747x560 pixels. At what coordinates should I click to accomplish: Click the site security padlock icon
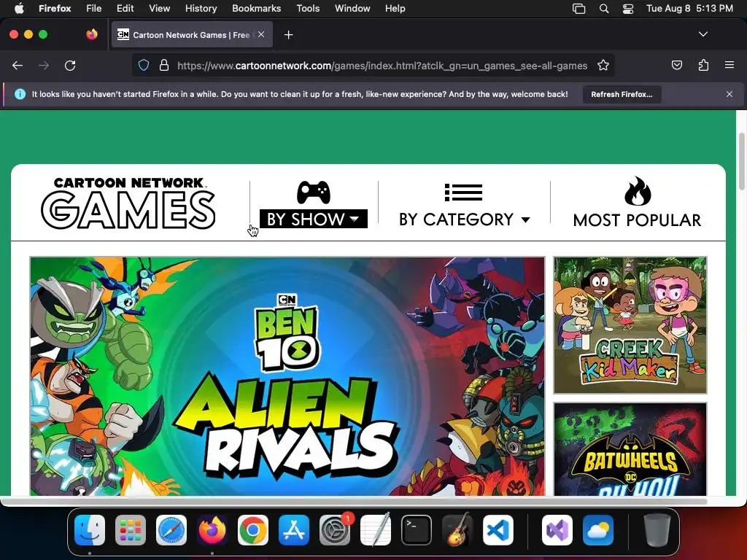coord(164,65)
